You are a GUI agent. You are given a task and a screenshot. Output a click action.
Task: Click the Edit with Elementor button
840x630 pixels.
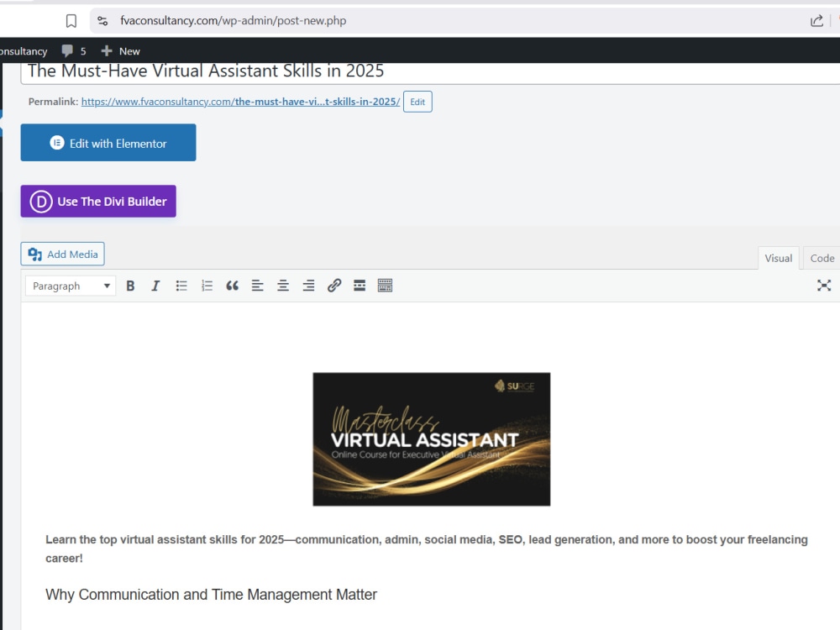point(108,143)
